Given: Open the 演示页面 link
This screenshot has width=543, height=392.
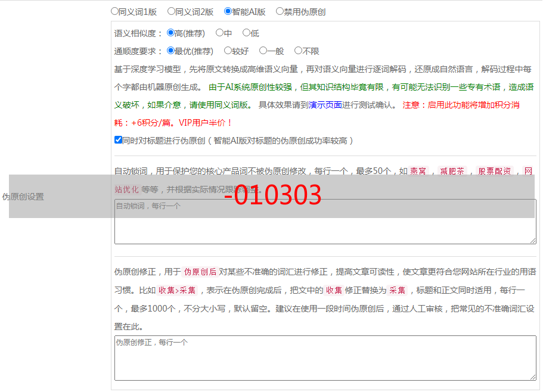Looking at the screenshot, I should (325, 105).
